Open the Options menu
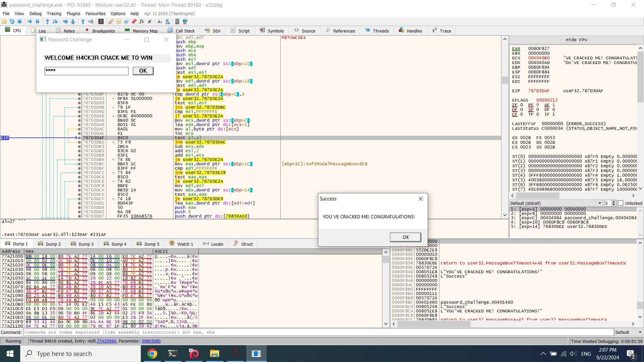The height and width of the screenshot is (362, 644). [118, 13]
